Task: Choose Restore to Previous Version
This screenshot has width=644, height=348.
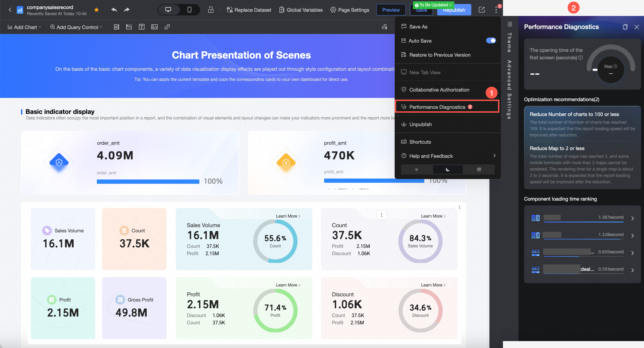Action: 440,55
